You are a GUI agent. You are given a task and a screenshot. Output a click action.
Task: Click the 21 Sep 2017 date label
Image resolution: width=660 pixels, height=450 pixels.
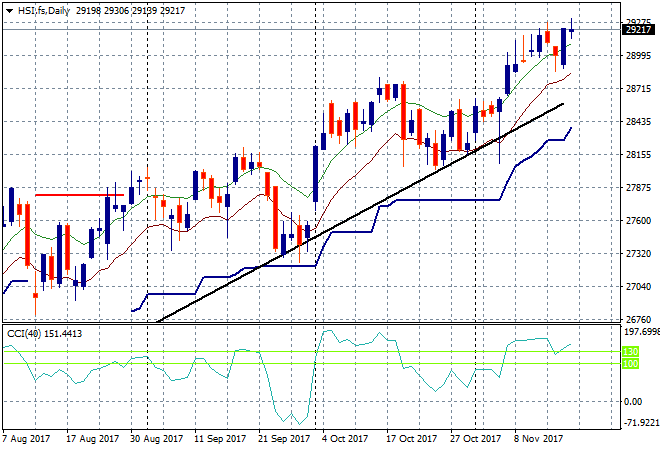point(284,439)
